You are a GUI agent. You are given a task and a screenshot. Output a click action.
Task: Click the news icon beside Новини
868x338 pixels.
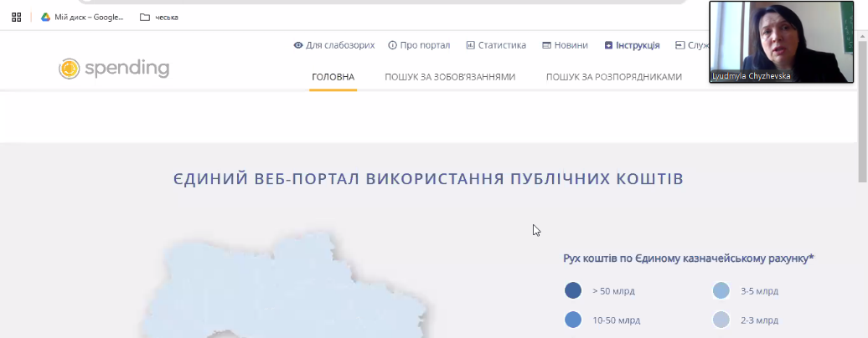tap(546, 45)
